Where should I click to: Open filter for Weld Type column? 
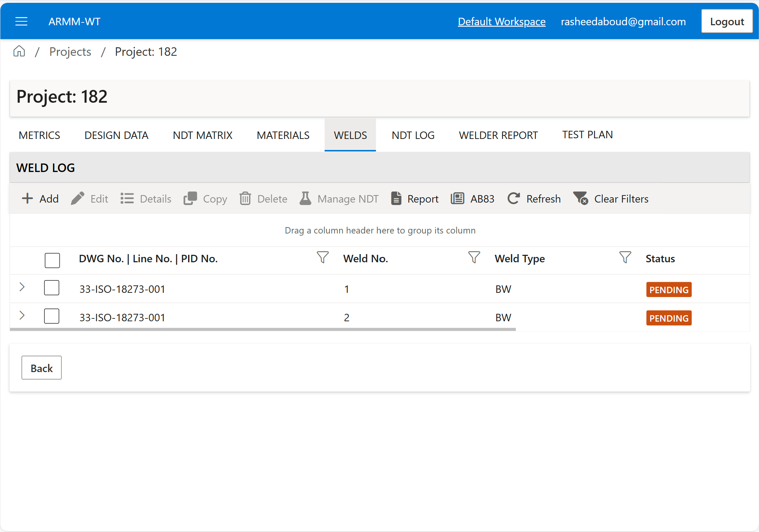coord(625,257)
